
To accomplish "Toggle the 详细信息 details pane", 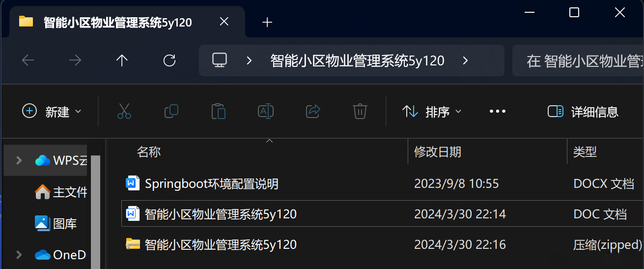I will 583,112.
